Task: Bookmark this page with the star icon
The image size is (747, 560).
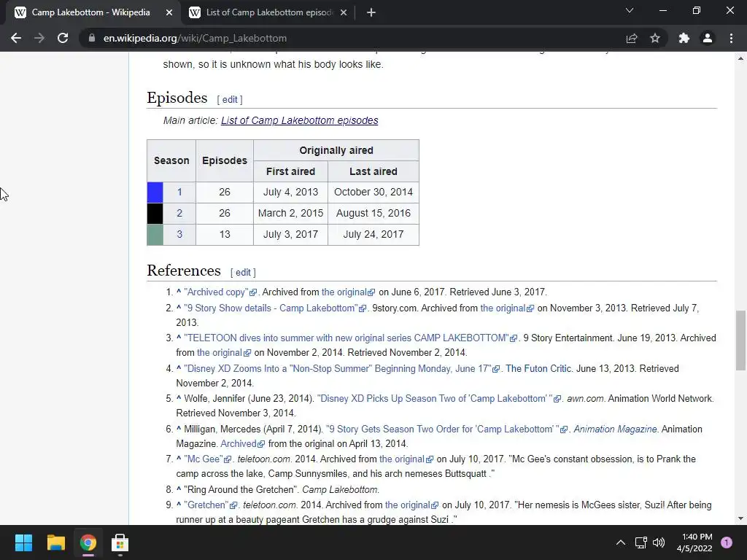Action: 655,38
